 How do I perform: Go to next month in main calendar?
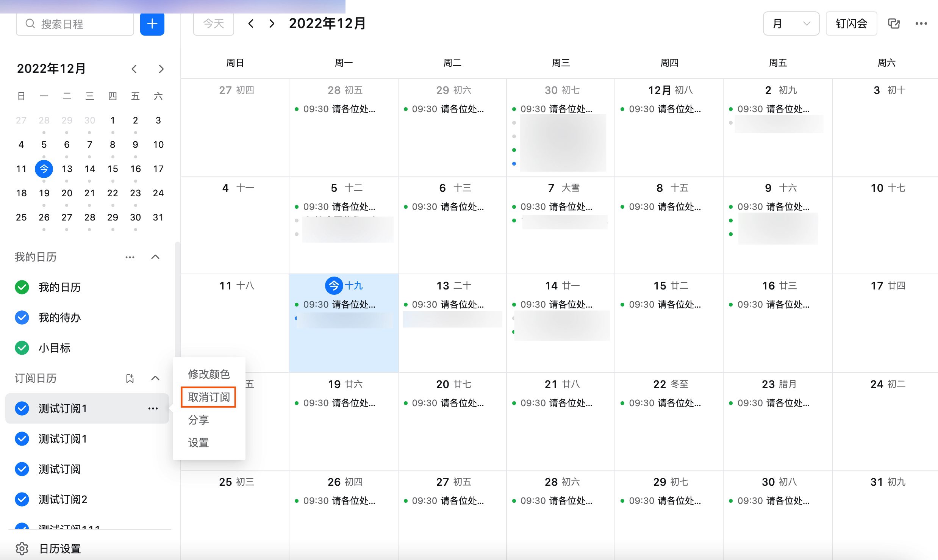pyautogui.click(x=272, y=24)
